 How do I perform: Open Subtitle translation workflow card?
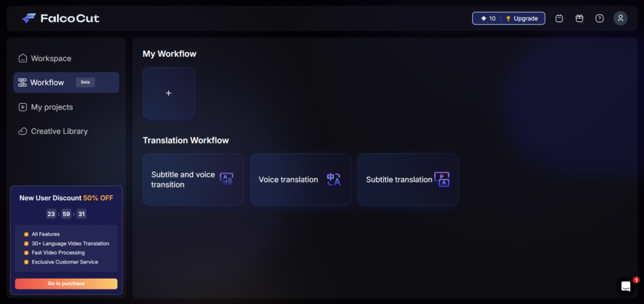408,179
